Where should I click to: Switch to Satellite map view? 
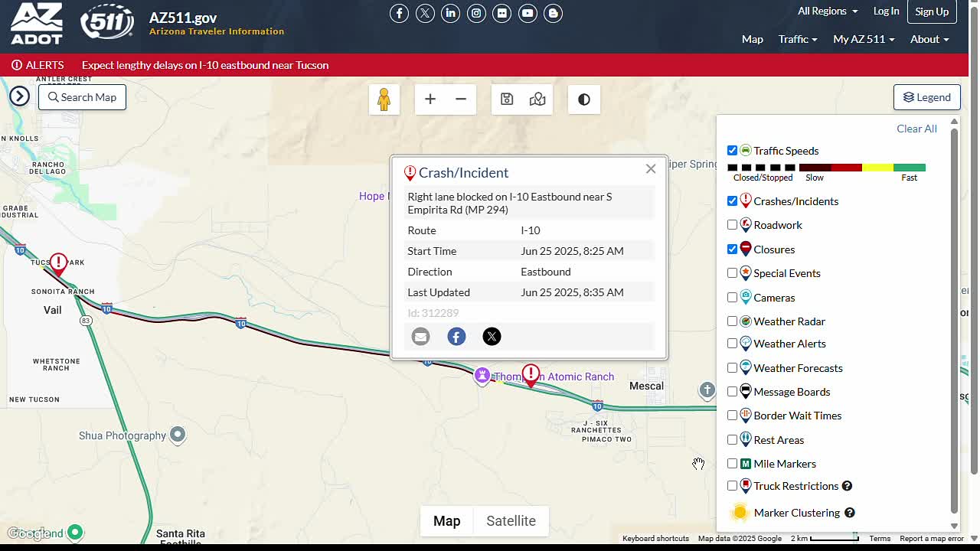pyautogui.click(x=511, y=521)
